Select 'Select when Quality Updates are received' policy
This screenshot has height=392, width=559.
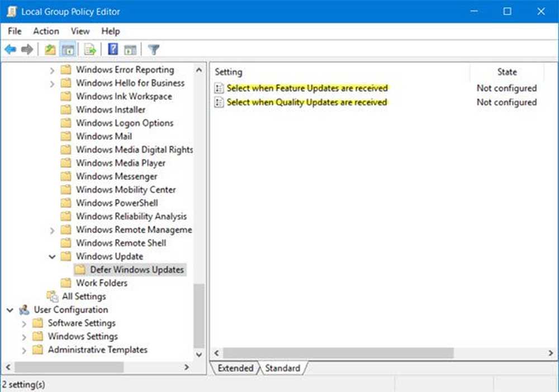306,102
